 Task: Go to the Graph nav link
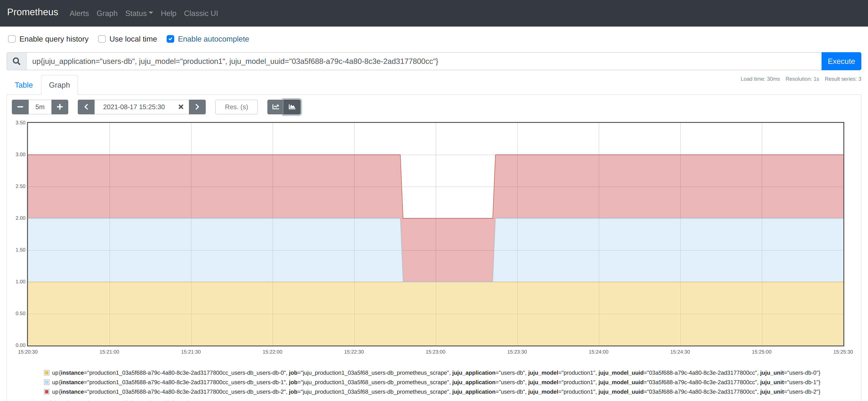(107, 13)
